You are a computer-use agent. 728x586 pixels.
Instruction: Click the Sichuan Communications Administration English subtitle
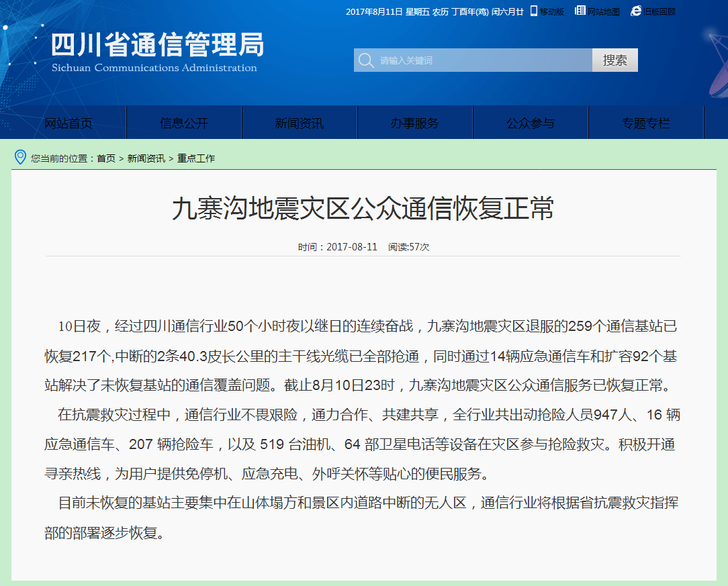154,68
